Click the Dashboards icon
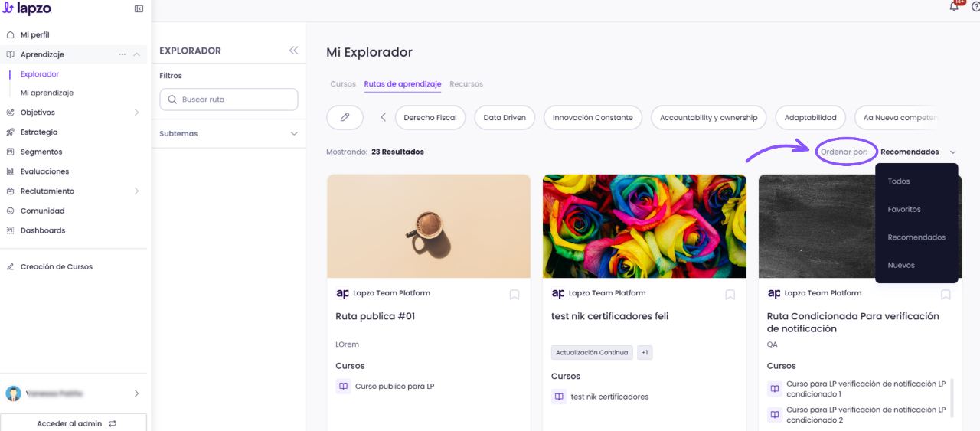This screenshot has height=431, width=980. pos(10,230)
